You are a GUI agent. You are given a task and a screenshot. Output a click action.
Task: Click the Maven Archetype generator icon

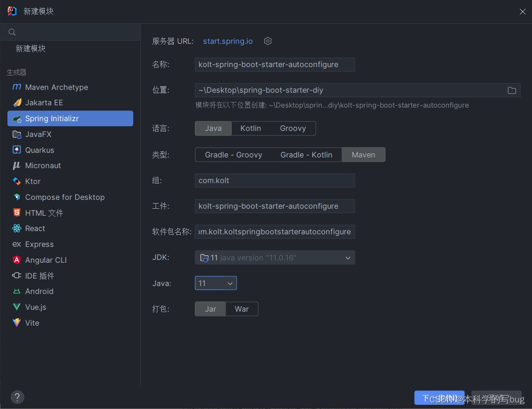pyautogui.click(x=17, y=87)
